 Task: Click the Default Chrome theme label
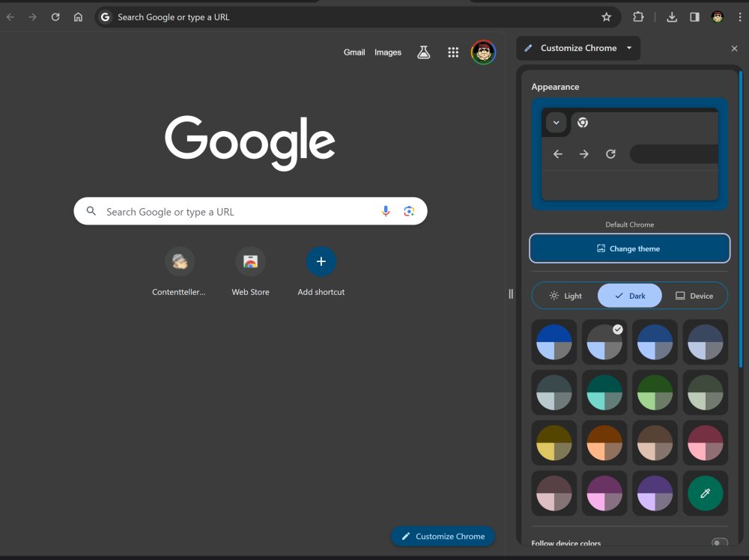pos(630,225)
